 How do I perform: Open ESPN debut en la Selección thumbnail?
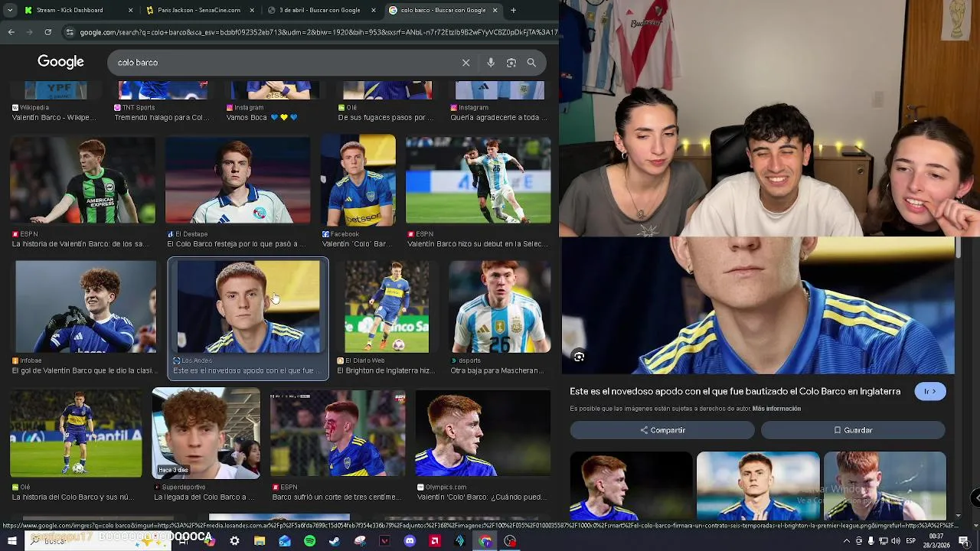coord(478,181)
